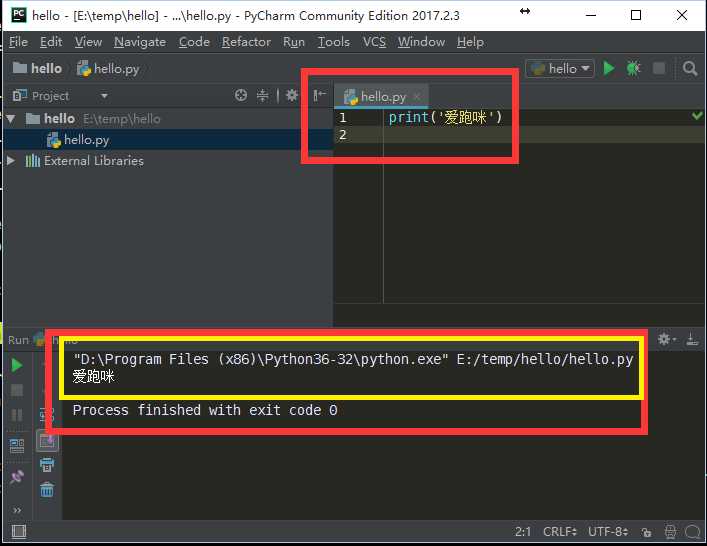Image resolution: width=707 pixels, height=546 pixels.
Task: Toggle scroll to end in Run console
Action: coord(47,440)
